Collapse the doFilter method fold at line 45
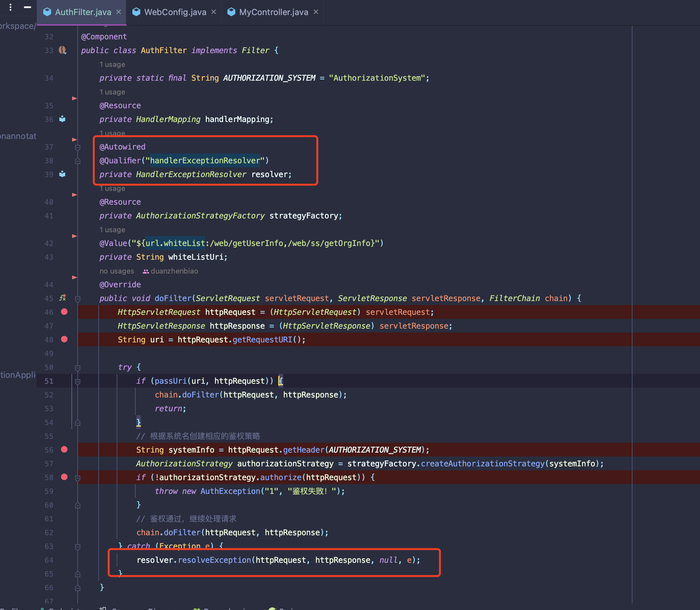This screenshot has width=700, height=610. (x=78, y=299)
